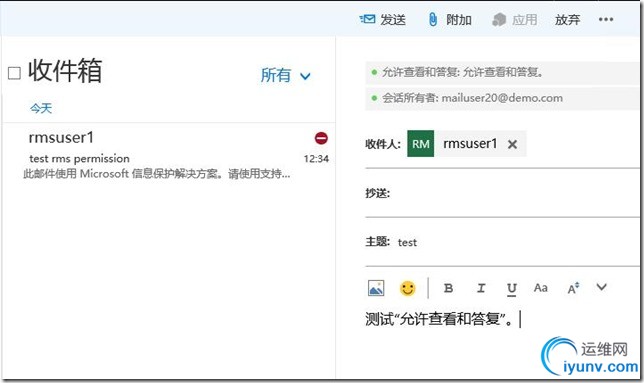
Task: Open the 应用 add-ins button
Action: pos(515,19)
